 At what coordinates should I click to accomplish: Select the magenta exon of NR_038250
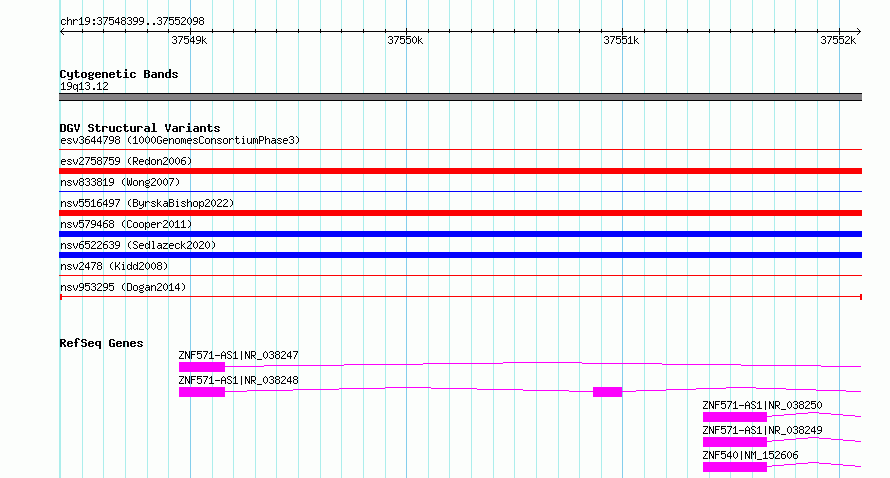(735, 417)
